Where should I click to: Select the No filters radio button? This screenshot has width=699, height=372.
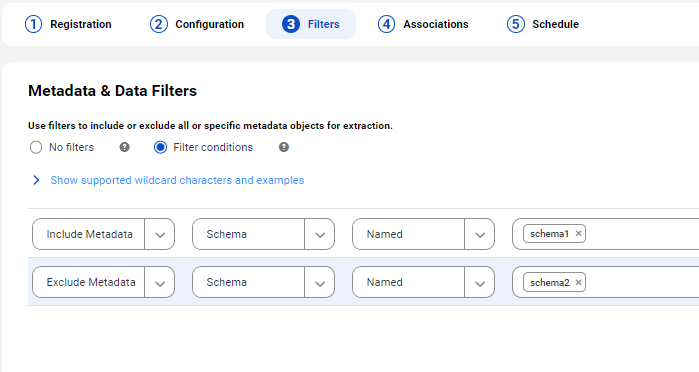tap(36, 147)
